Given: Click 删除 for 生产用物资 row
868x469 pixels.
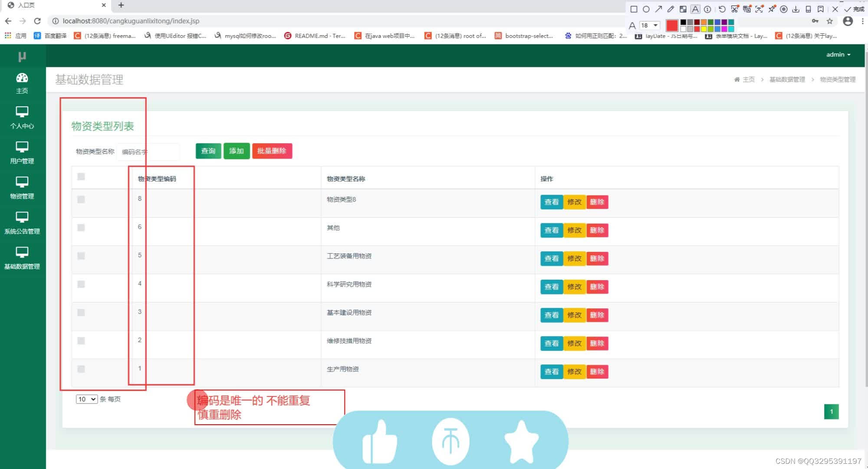Looking at the screenshot, I should pos(597,372).
